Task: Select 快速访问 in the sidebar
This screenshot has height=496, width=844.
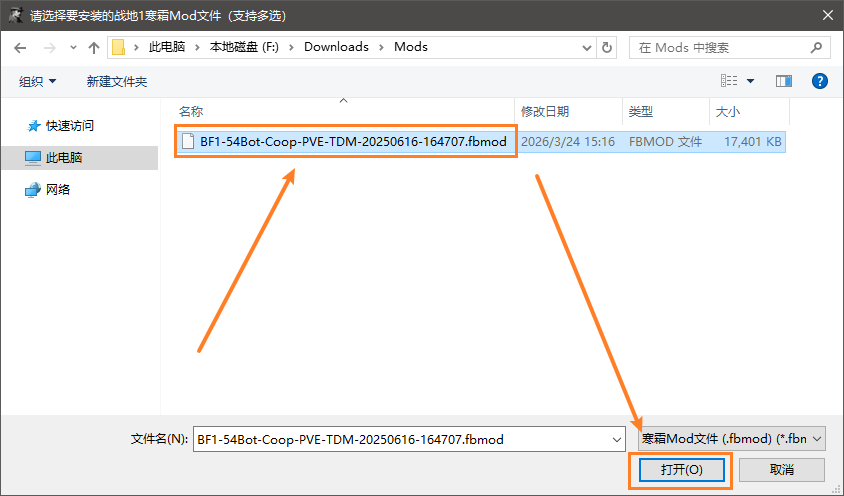Action: 69,126
